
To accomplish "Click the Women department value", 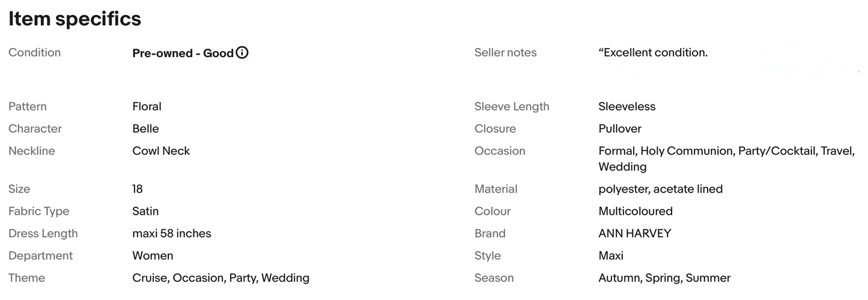I will [x=153, y=256].
